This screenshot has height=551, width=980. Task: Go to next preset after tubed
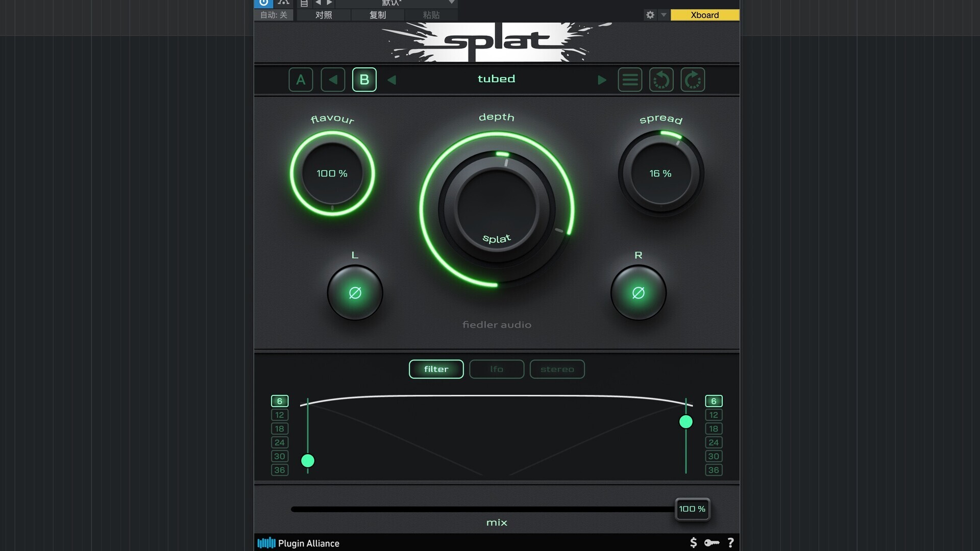click(x=602, y=80)
